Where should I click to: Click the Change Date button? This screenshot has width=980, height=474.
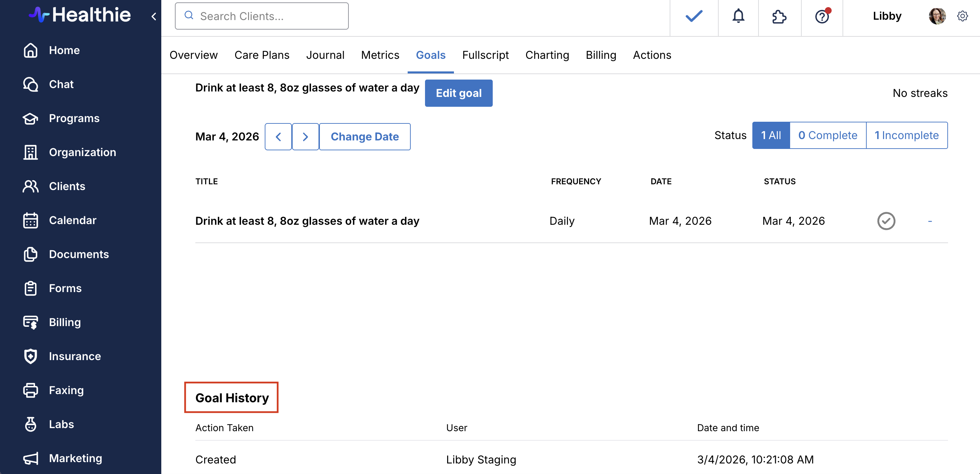[x=364, y=137]
